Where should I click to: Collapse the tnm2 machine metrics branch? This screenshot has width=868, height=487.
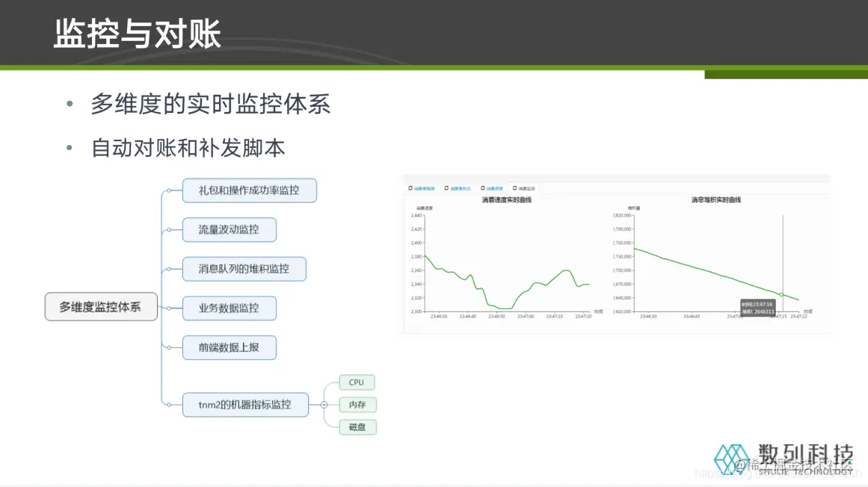coord(324,405)
